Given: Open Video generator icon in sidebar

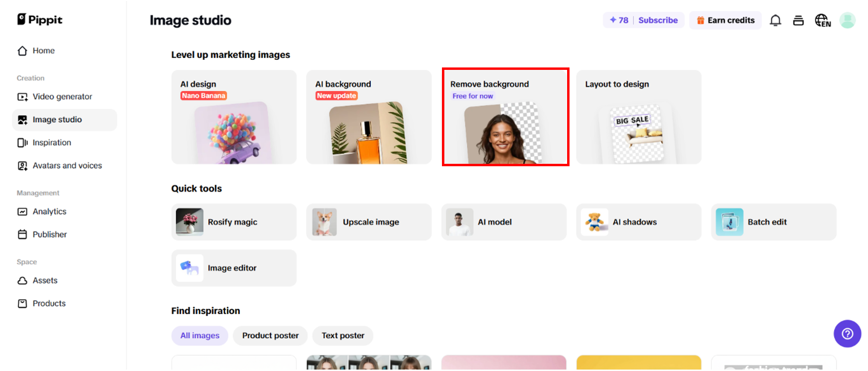Looking at the screenshot, I should pos(22,97).
